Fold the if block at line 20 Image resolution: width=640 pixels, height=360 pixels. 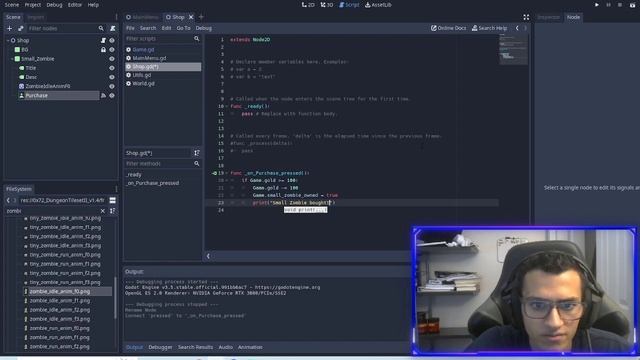coord(227,180)
